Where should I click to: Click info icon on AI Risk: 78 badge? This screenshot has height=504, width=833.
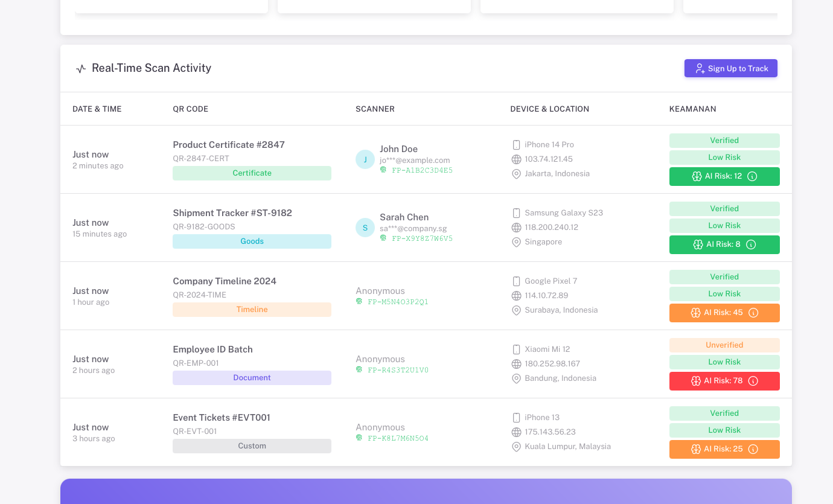pyautogui.click(x=753, y=381)
